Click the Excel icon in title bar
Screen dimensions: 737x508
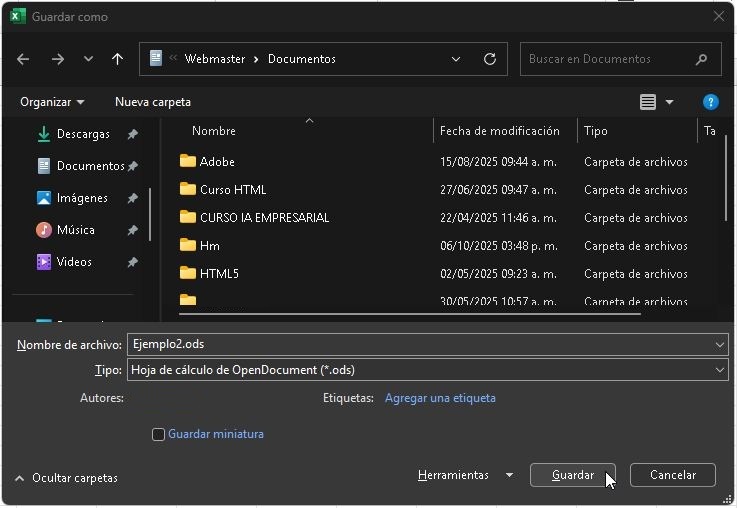[18, 16]
